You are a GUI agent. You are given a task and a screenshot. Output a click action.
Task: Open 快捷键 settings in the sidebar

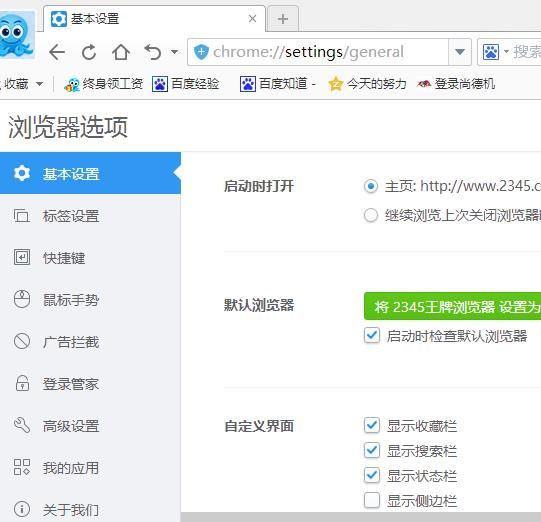pos(90,258)
